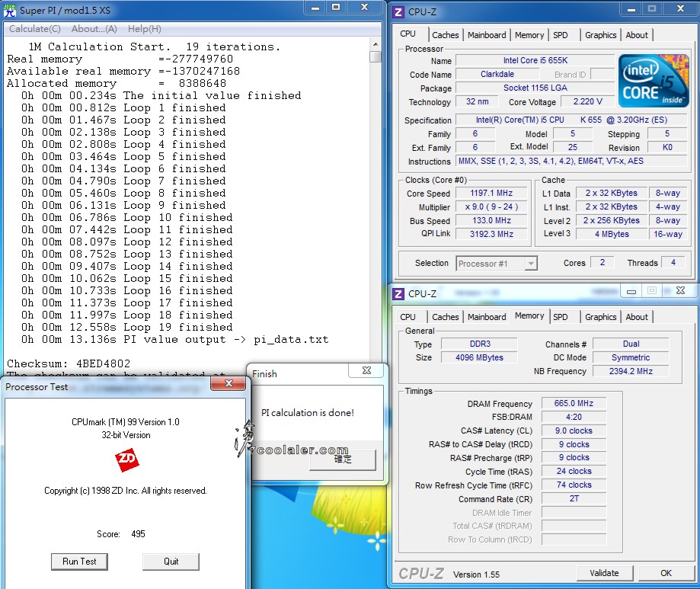Switch to Mainboard tab in lower CPU-Z window

[487, 317]
